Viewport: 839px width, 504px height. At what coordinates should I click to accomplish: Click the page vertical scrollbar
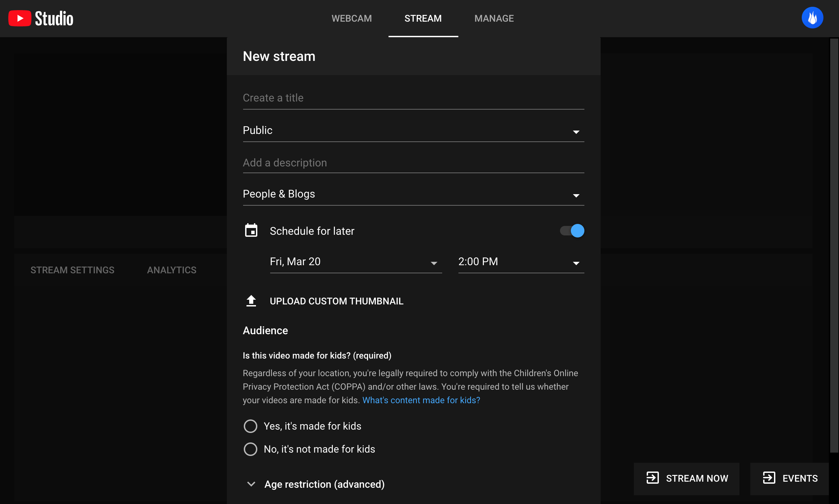click(834, 245)
